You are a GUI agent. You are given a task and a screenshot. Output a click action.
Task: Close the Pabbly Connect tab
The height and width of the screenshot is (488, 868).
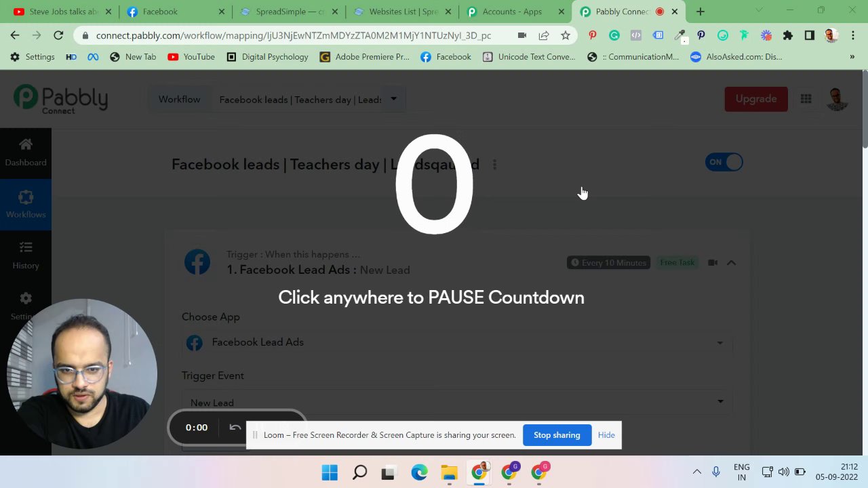[675, 12]
